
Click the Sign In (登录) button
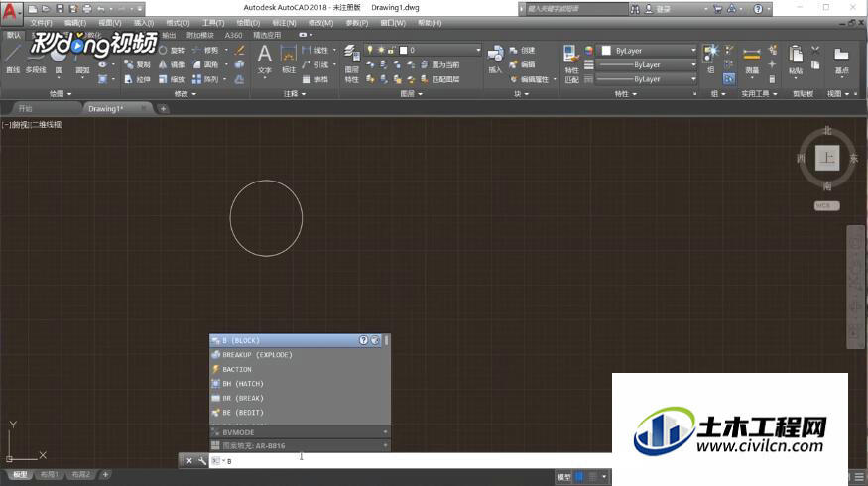658,9
